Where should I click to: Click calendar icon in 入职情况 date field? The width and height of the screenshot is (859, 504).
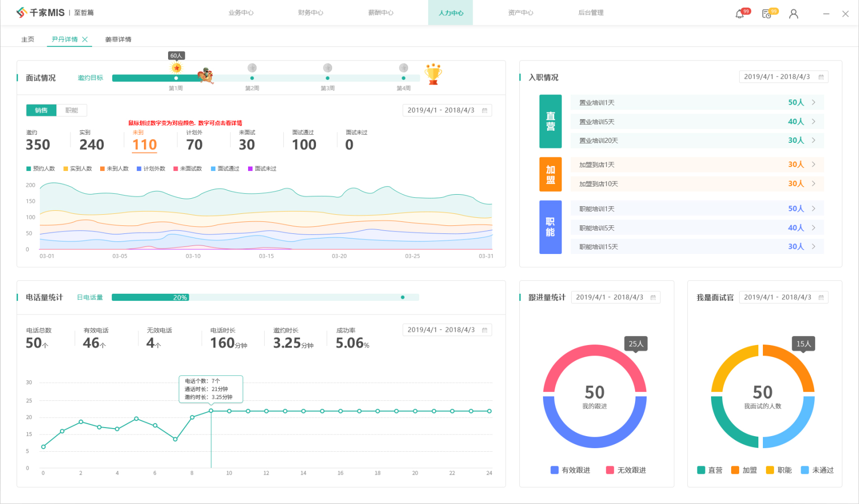pyautogui.click(x=821, y=77)
